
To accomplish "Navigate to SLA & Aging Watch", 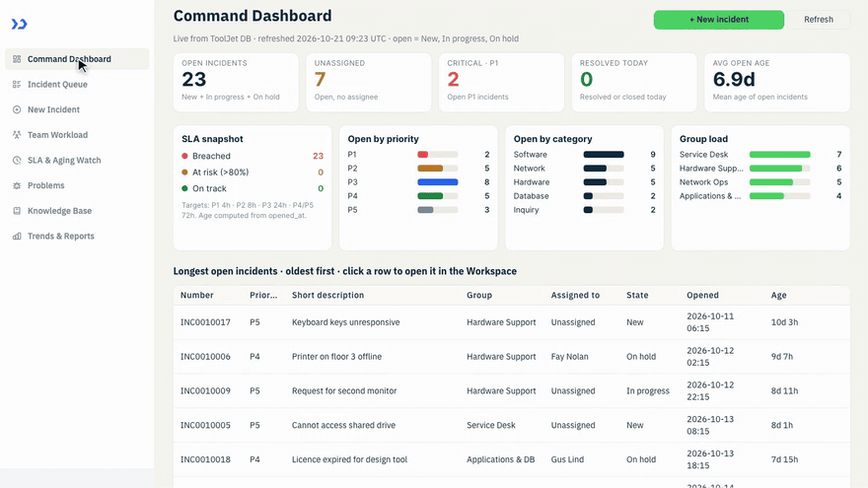I will point(77,160).
